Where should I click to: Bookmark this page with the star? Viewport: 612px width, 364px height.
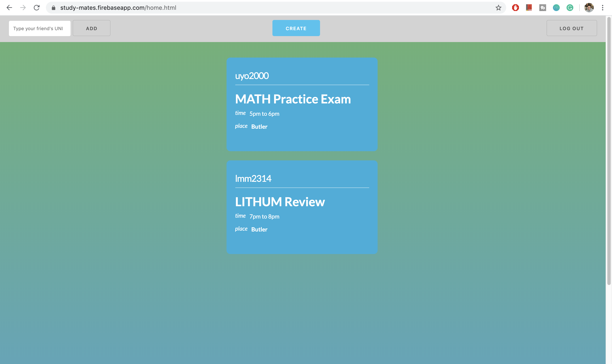pos(498,8)
